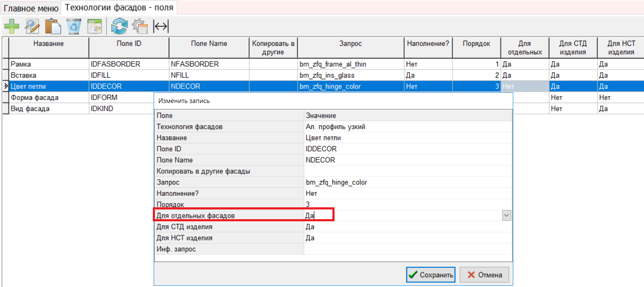This screenshot has height=287, width=644.
Task: Select the Вставка row in the table
Action: point(323,75)
